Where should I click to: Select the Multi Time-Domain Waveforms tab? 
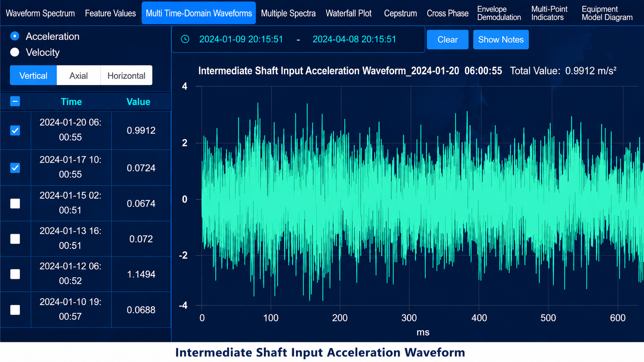coord(199,13)
